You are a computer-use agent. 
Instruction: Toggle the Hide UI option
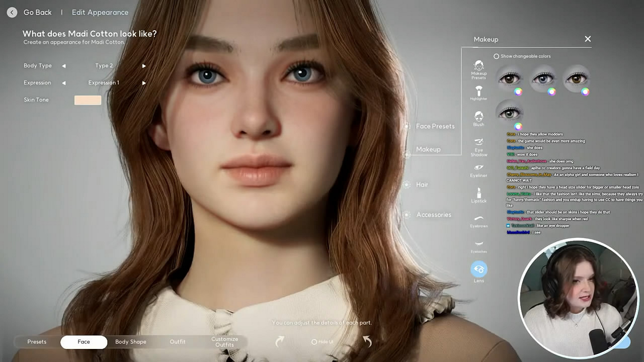coord(314,342)
